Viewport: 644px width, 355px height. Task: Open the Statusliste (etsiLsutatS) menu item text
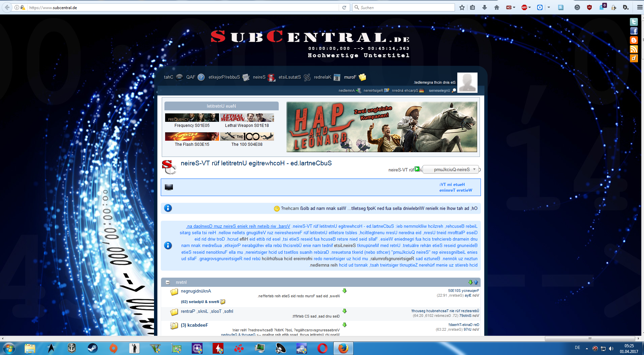289,77
